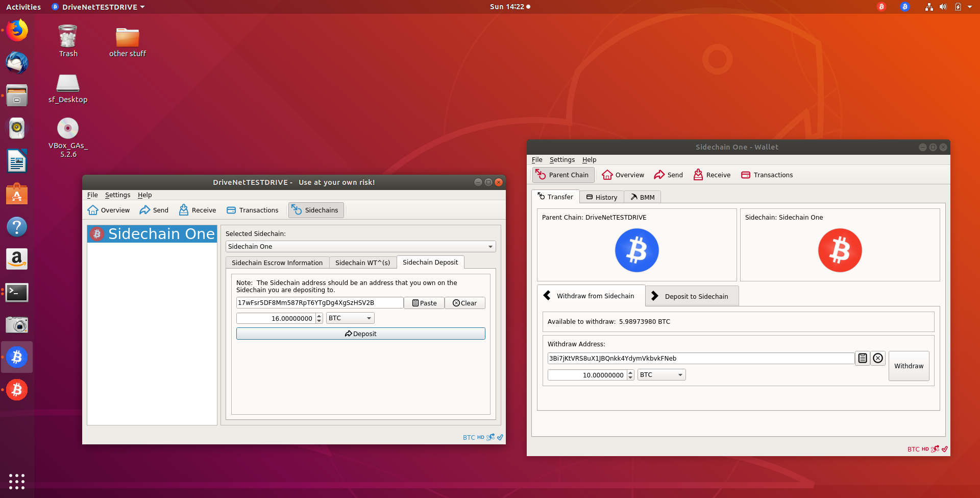
Task: Open the Help dock icon
Action: pyautogui.click(x=17, y=227)
